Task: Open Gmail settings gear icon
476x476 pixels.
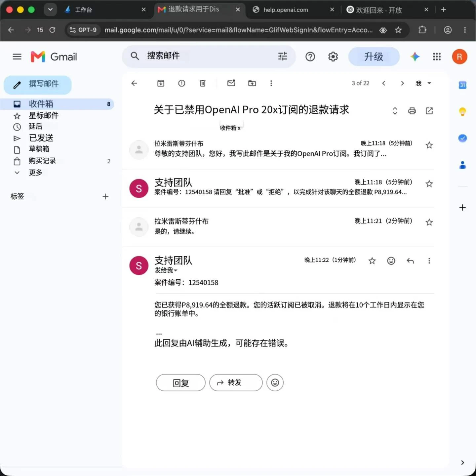Action: [x=333, y=57]
